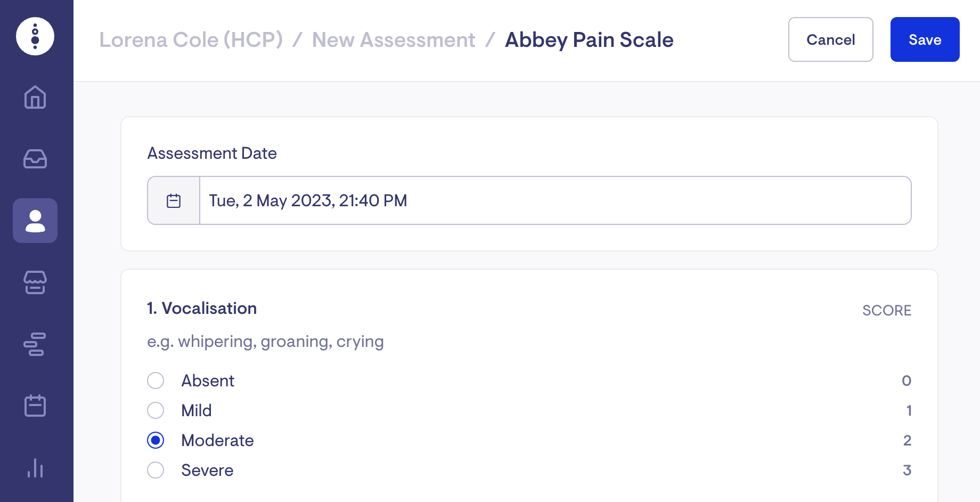Navigate to New Assessment breadcrumb
Image resolution: width=980 pixels, height=502 pixels.
tap(393, 40)
